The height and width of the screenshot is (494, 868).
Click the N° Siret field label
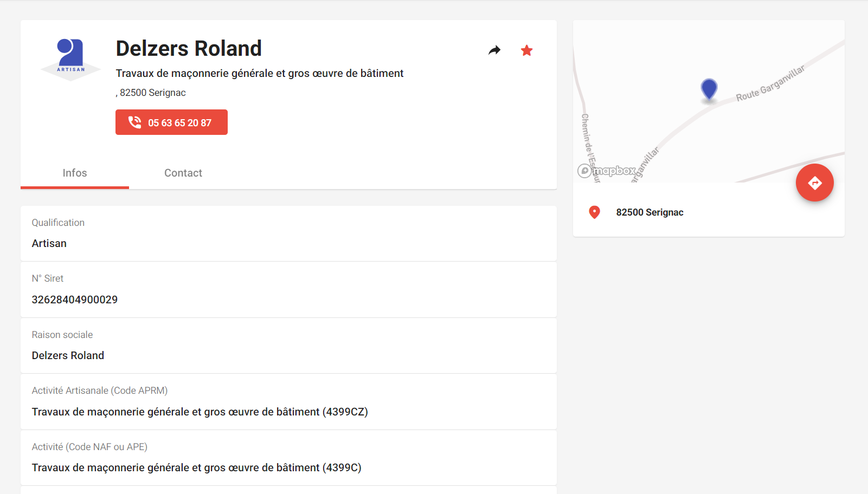coord(48,278)
